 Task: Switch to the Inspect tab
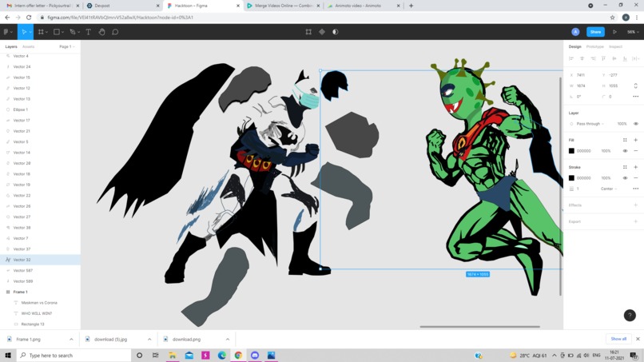[616, 47]
